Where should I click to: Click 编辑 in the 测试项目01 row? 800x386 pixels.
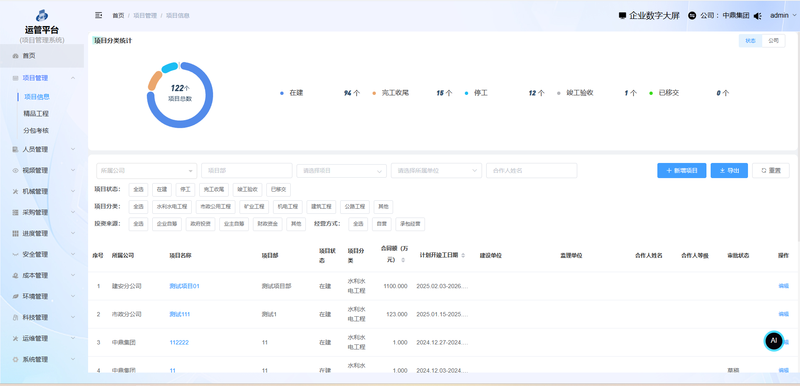(784, 286)
